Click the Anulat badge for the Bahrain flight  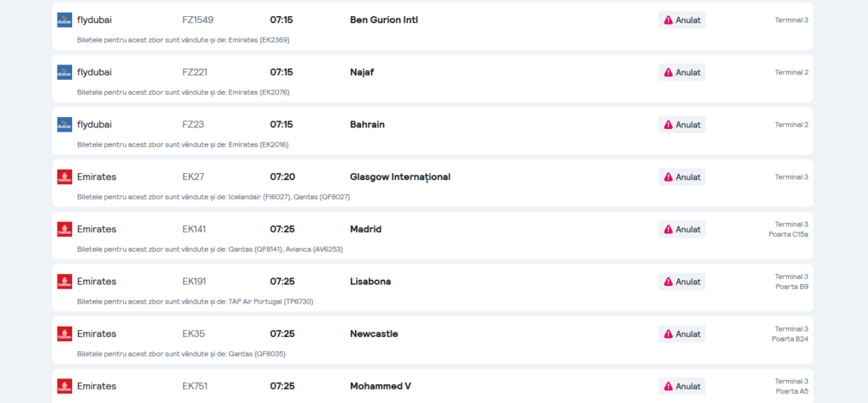tap(682, 125)
